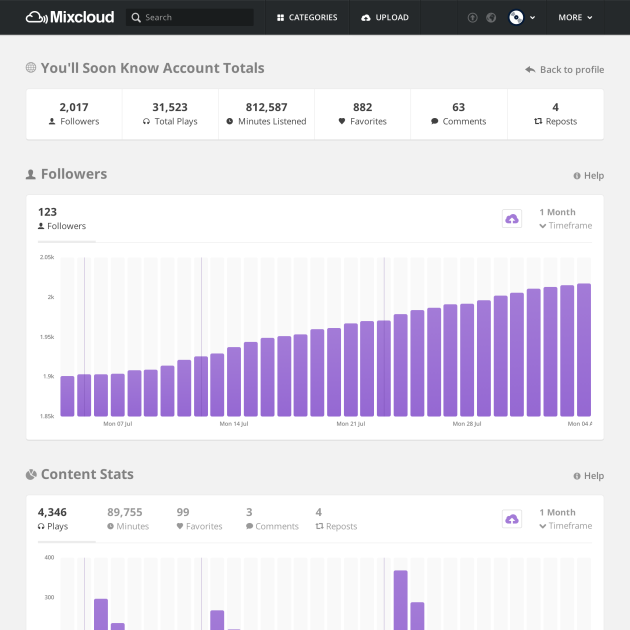Screen dimensions: 630x630
Task: Expand the MORE menu
Action: pos(575,18)
